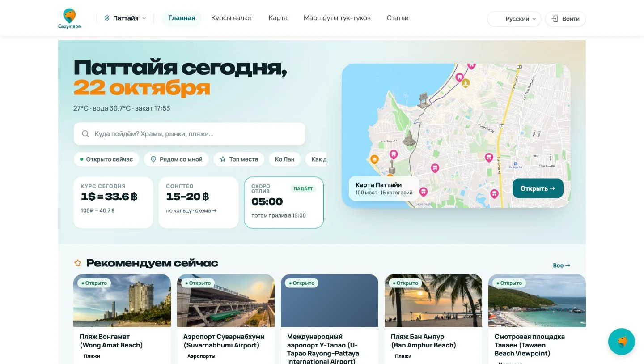Open the Русский language dropdown
Viewport: 644px width, 364px height.
click(x=514, y=19)
